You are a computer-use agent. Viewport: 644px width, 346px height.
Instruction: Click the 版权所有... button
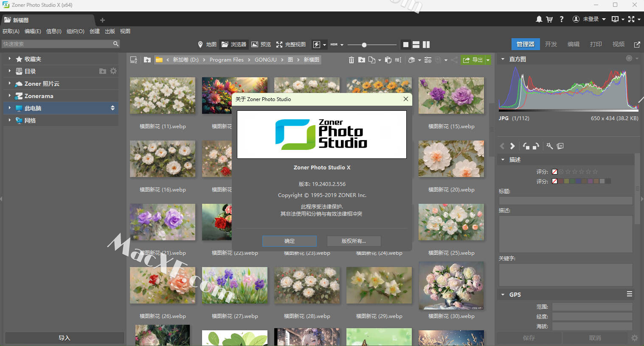pos(354,241)
